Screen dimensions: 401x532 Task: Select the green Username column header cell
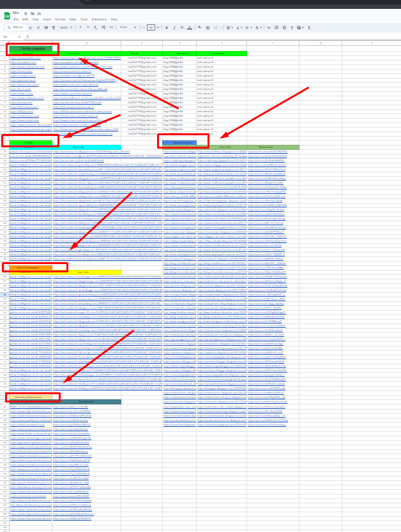click(x=222, y=54)
